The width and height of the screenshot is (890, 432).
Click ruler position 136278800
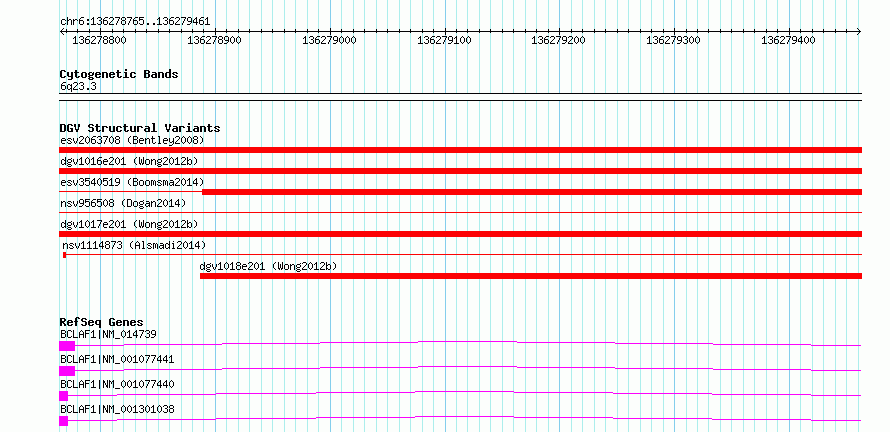100,40
